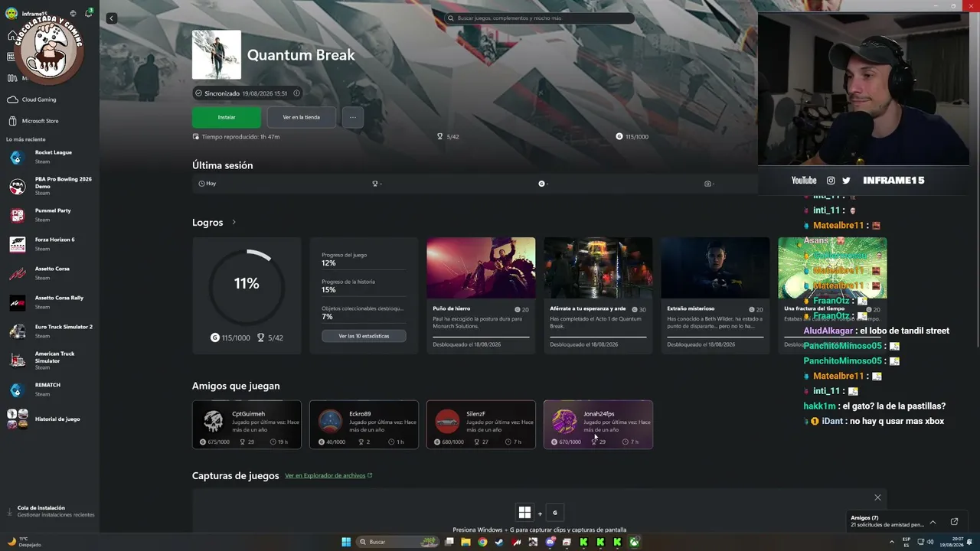The height and width of the screenshot is (551, 980).
Task: Open friend card Eckro89
Action: pyautogui.click(x=364, y=425)
